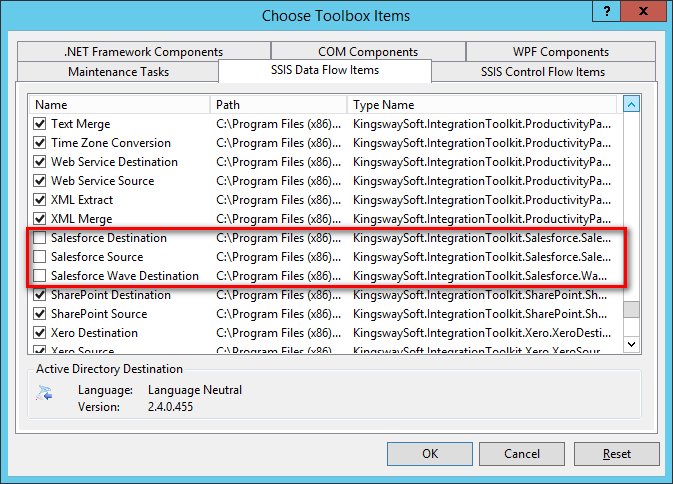Open the WPF Components tab

coord(561,52)
